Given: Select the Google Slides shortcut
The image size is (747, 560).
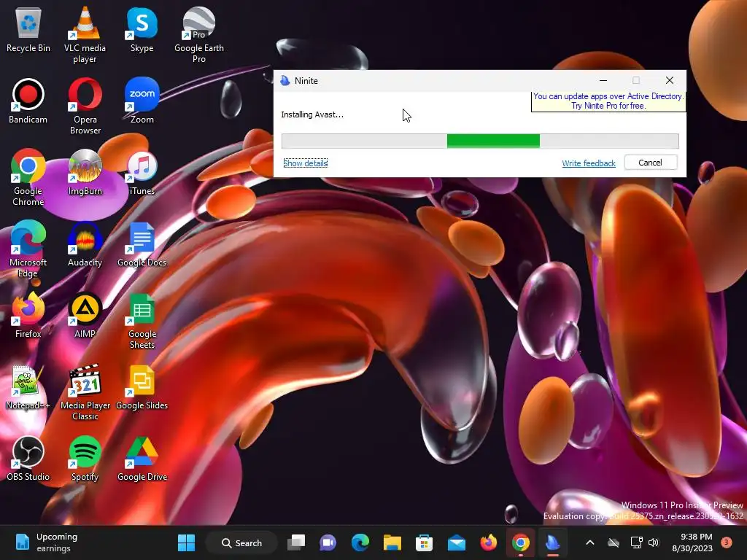Looking at the screenshot, I should tap(142, 386).
